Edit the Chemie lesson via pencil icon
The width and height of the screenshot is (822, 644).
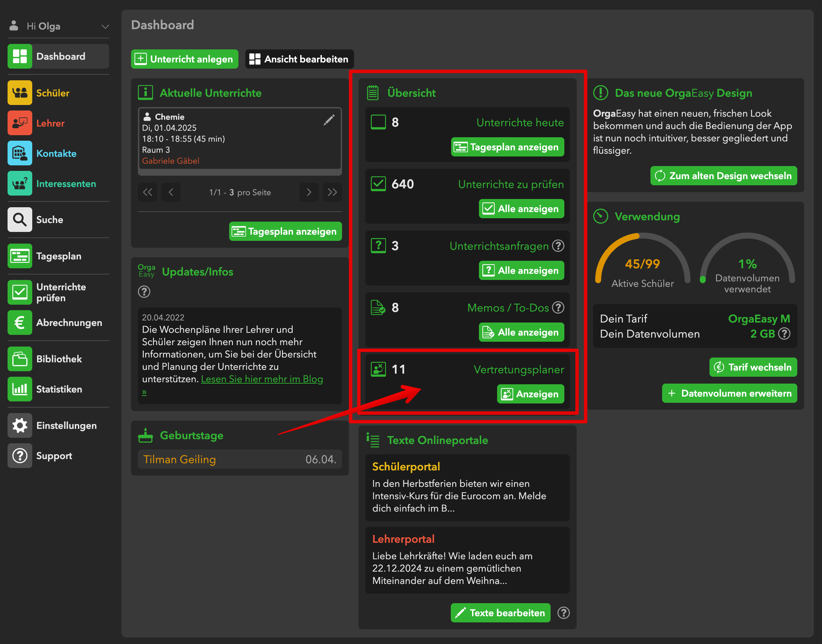pyautogui.click(x=329, y=120)
